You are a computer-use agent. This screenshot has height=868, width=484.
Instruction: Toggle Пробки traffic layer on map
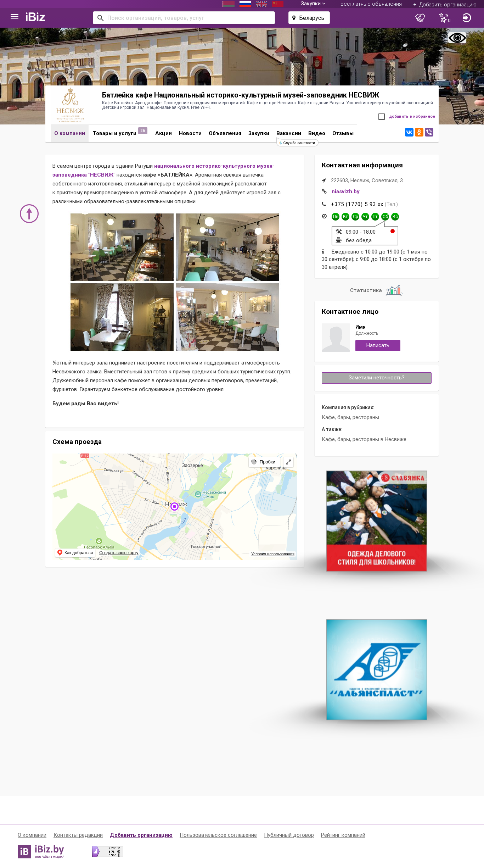coord(264,462)
